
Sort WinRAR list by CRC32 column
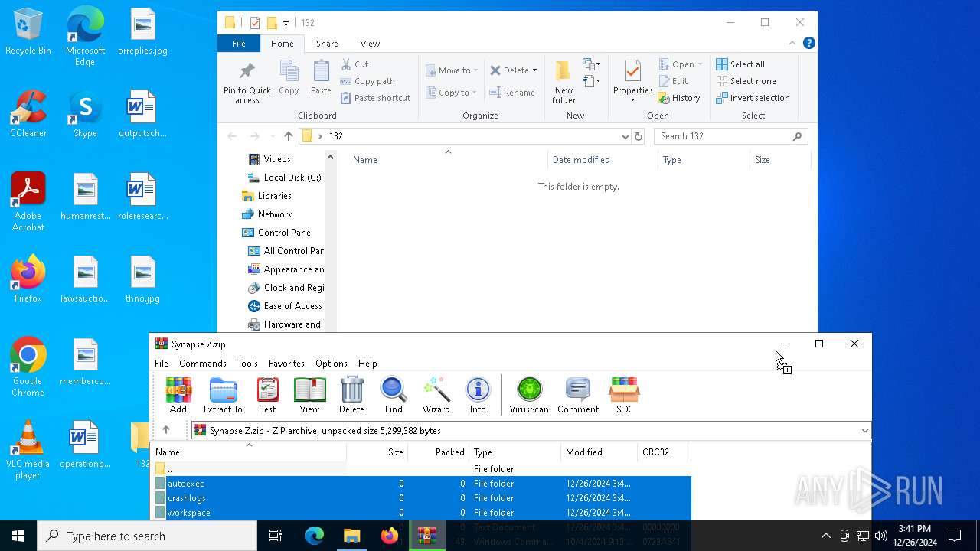664,452
